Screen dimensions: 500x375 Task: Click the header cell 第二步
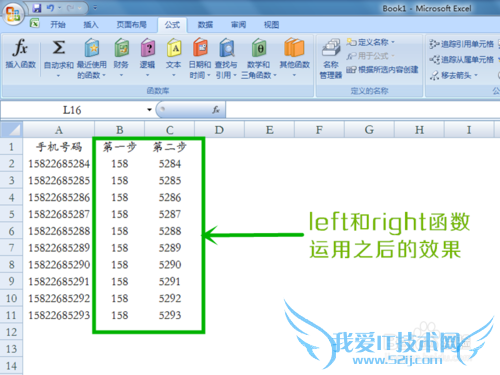[170, 147]
